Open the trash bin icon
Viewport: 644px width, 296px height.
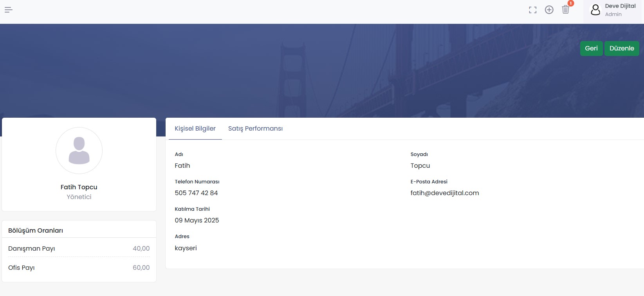[x=565, y=10]
